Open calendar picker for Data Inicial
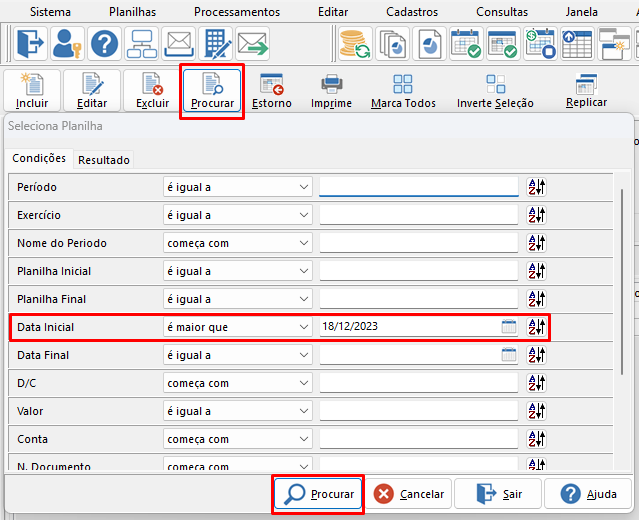Screen dimensions: 639x520 coord(509,326)
